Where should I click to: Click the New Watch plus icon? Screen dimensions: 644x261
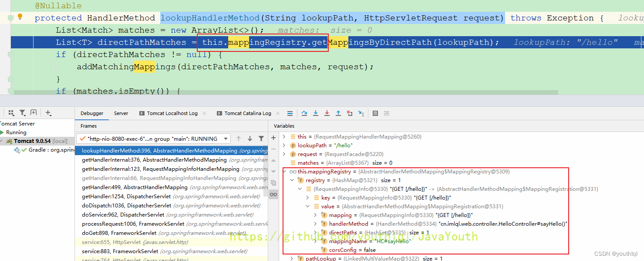[x=273, y=138]
